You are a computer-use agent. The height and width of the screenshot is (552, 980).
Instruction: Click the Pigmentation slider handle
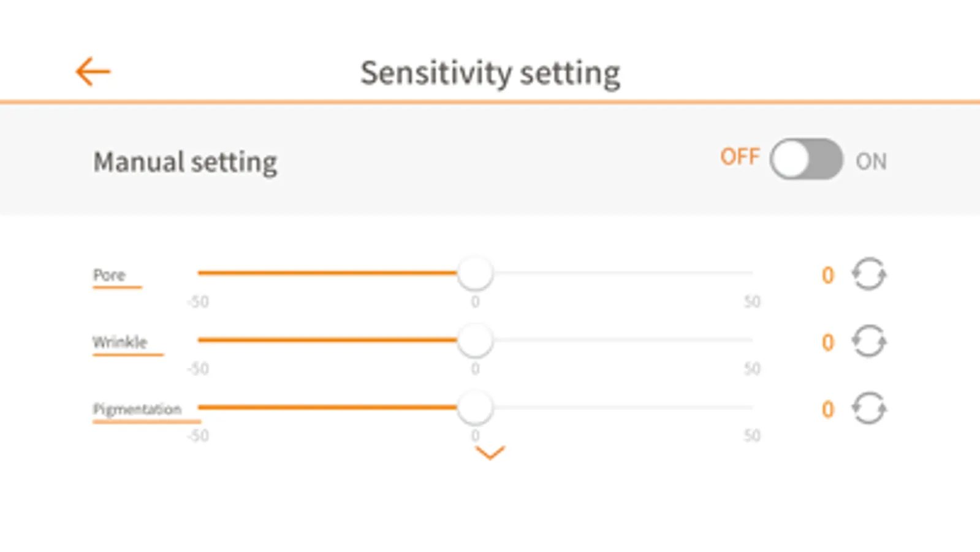tap(475, 407)
